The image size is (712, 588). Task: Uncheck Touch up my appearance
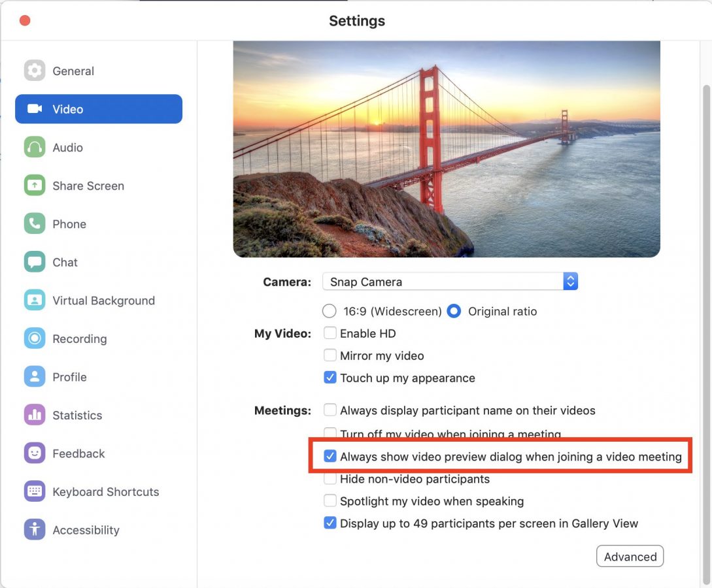click(330, 378)
